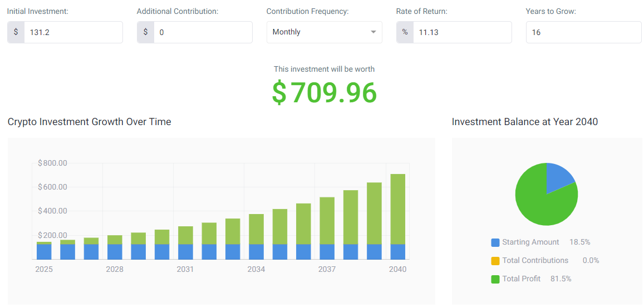Image resolution: width=644 pixels, height=308 pixels.
Task: Click the 2031 x-axis label
Action: [x=185, y=270]
